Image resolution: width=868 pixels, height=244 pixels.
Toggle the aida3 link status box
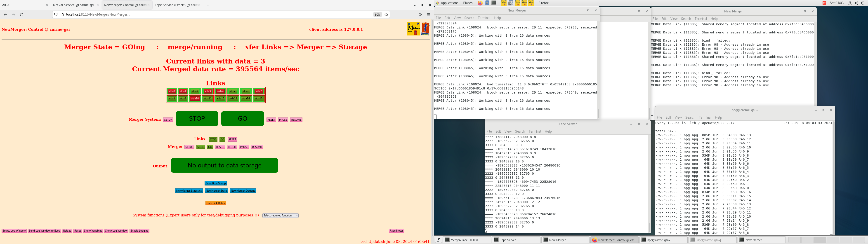click(208, 91)
